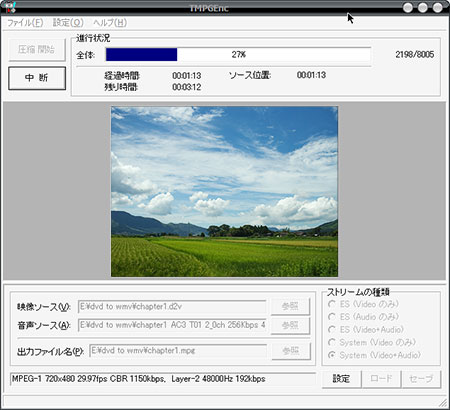450x410 pixels.
Task: Click the 映像ソース video source path field
Action: [x=172, y=306]
